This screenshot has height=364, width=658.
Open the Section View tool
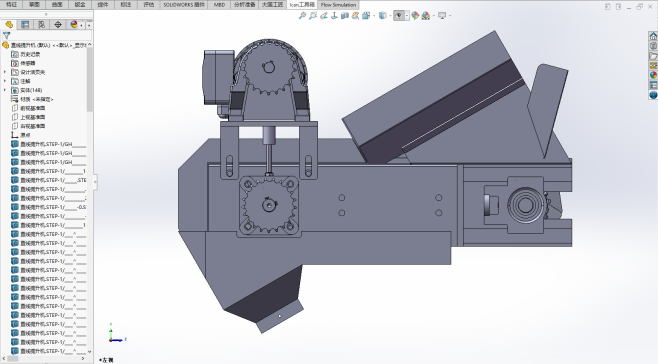pos(345,16)
